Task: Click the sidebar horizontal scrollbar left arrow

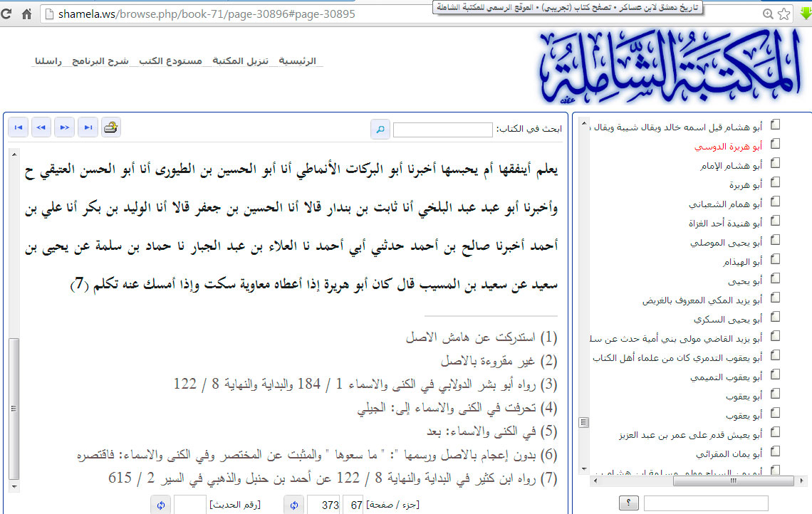Action: click(595, 481)
